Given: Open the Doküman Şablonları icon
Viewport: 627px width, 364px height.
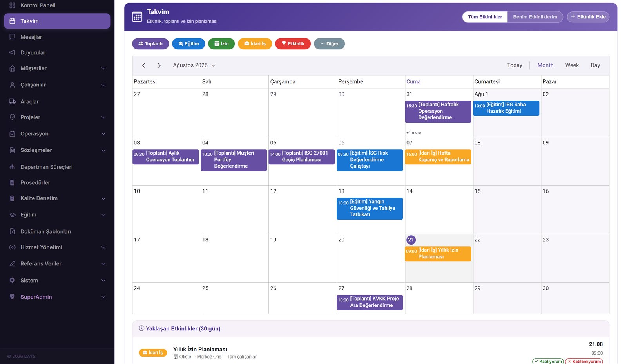Looking at the screenshot, I should (12, 231).
